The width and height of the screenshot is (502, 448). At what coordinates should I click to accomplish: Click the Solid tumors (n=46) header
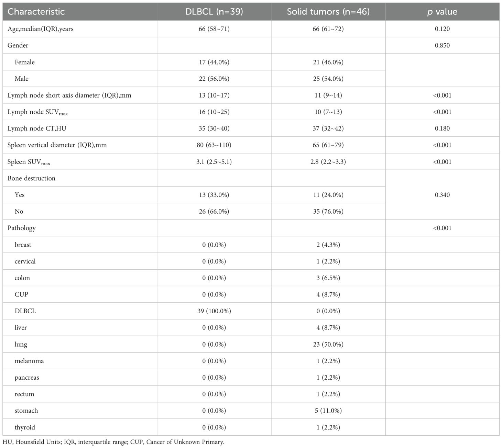(328, 12)
